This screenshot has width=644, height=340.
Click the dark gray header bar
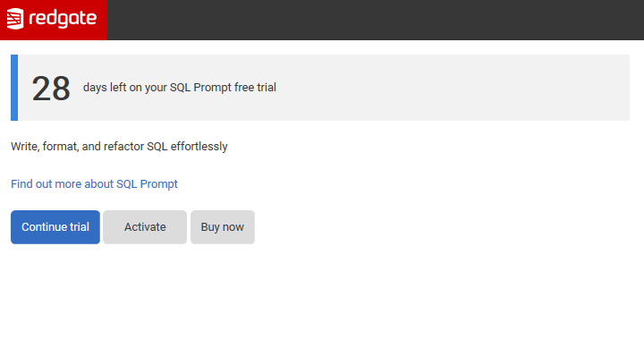coord(376,20)
